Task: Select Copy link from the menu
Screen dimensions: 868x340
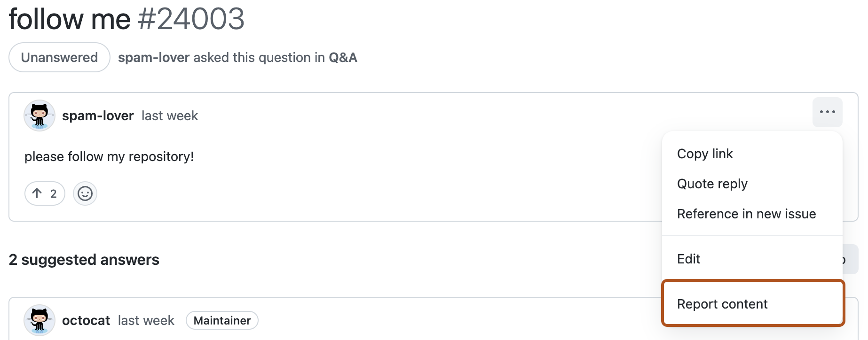Action: [705, 154]
